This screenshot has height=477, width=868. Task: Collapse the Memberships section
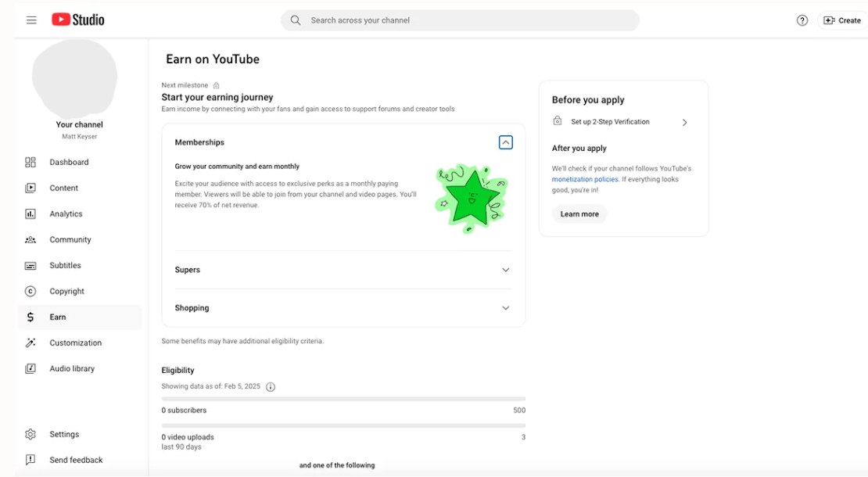tap(505, 142)
